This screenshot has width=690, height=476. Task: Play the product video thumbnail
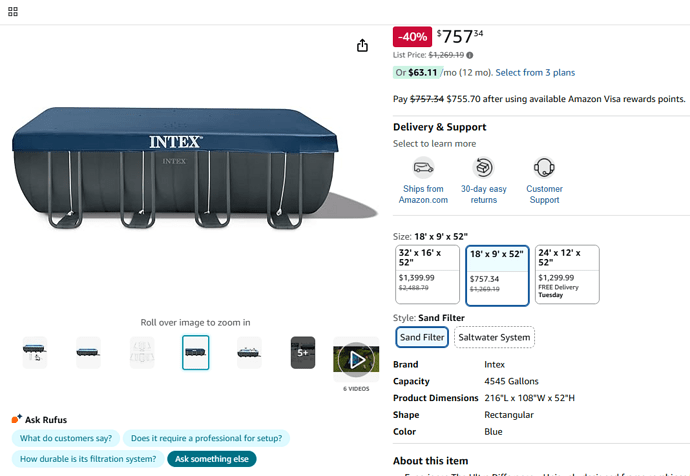[x=355, y=358]
